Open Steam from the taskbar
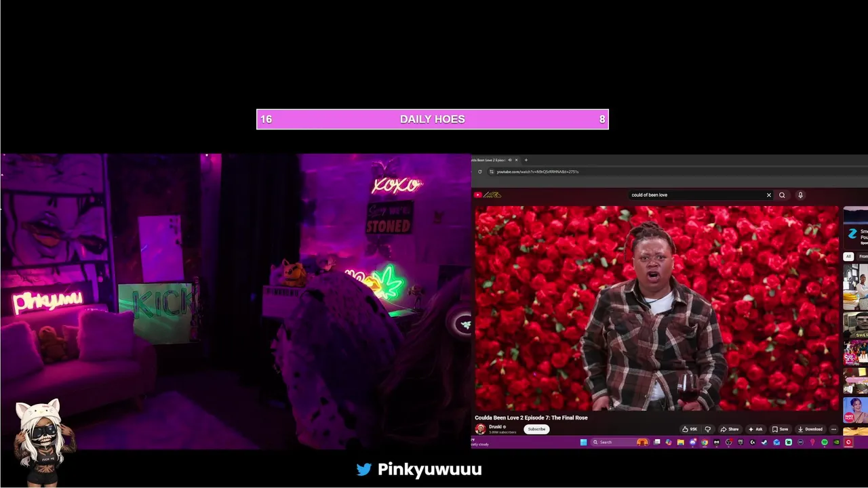The width and height of the screenshot is (868, 488). tap(764, 442)
